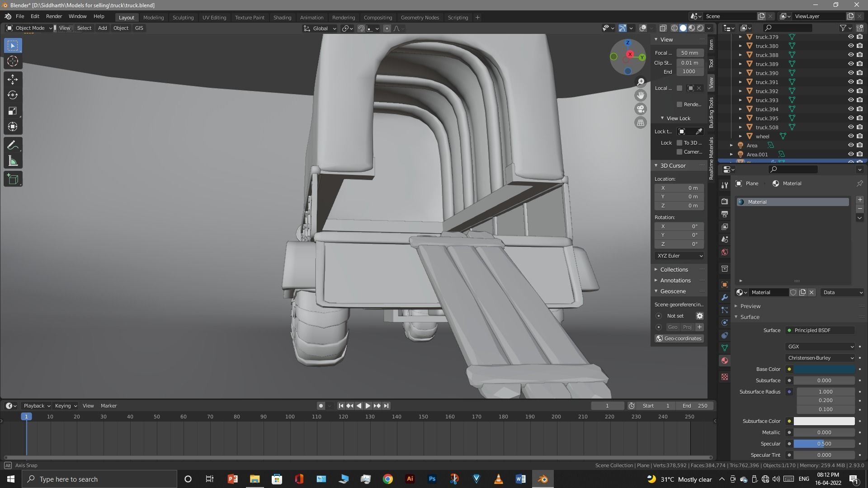Viewport: 868px width, 488px height.
Task: Open the Render menu
Action: tap(54, 16)
